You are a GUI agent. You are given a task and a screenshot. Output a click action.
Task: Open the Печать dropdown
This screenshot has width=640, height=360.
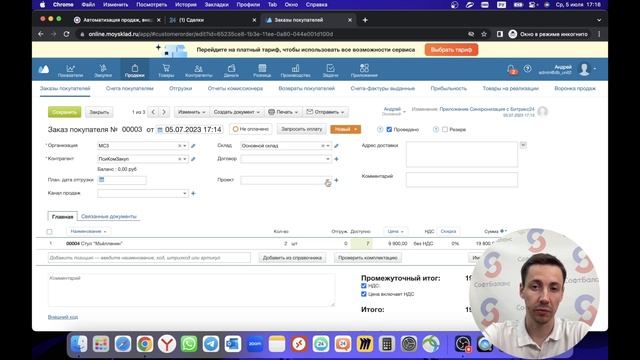point(283,112)
